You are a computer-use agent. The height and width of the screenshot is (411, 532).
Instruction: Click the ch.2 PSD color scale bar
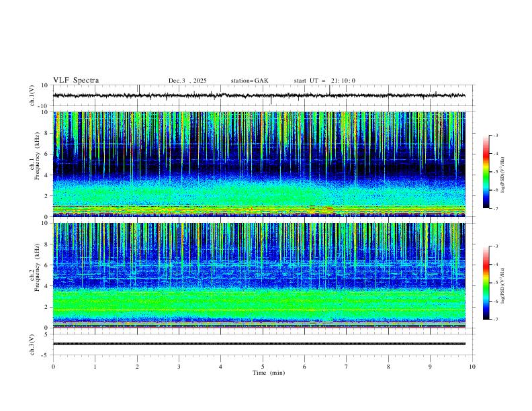click(x=486, y=283)
